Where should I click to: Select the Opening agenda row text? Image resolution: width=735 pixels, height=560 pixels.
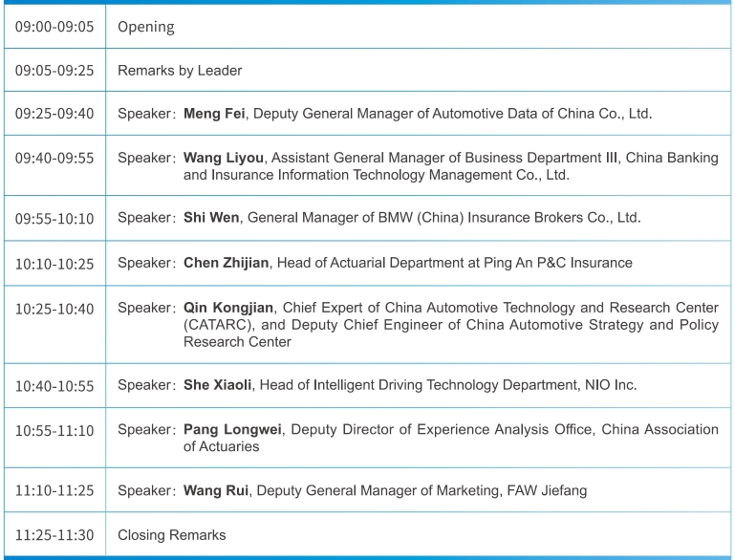[x=145, y=27]
